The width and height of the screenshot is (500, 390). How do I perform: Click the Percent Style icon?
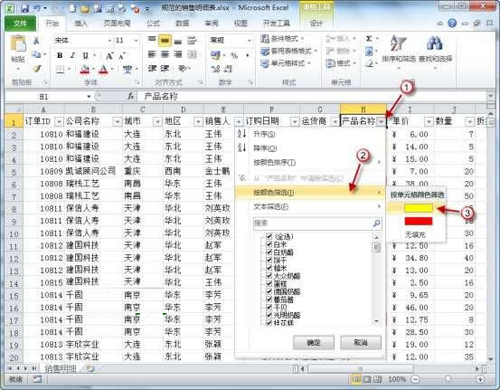point(234,55)
